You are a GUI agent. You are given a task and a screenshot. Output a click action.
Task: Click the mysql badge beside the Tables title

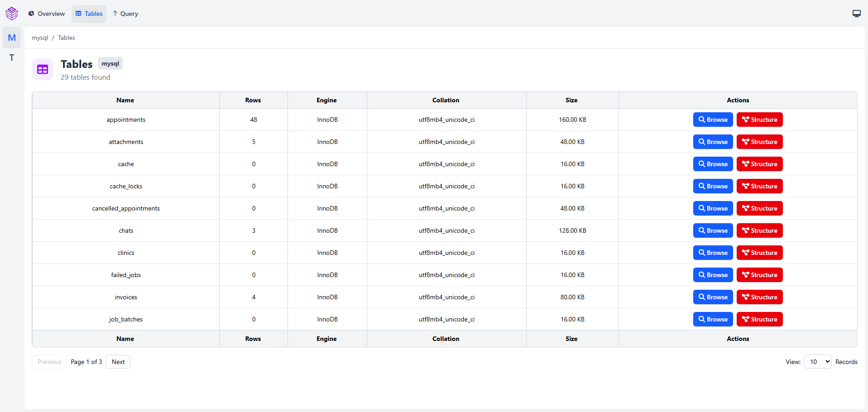coord(110,63)
